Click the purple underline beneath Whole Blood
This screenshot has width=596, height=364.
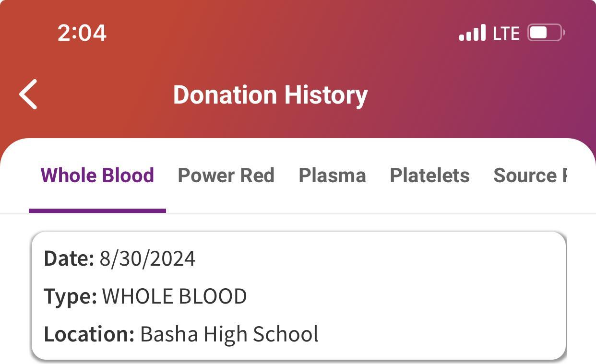click(97, 211)
